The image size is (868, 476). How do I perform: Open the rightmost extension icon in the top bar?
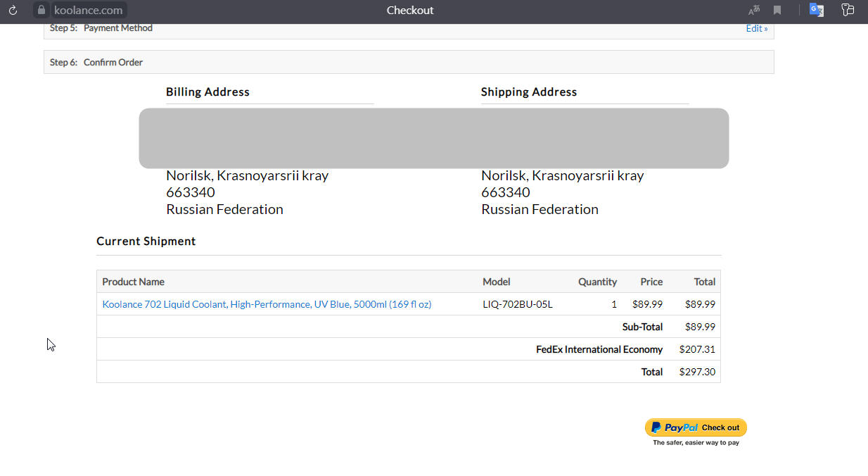tap(848, 11)
